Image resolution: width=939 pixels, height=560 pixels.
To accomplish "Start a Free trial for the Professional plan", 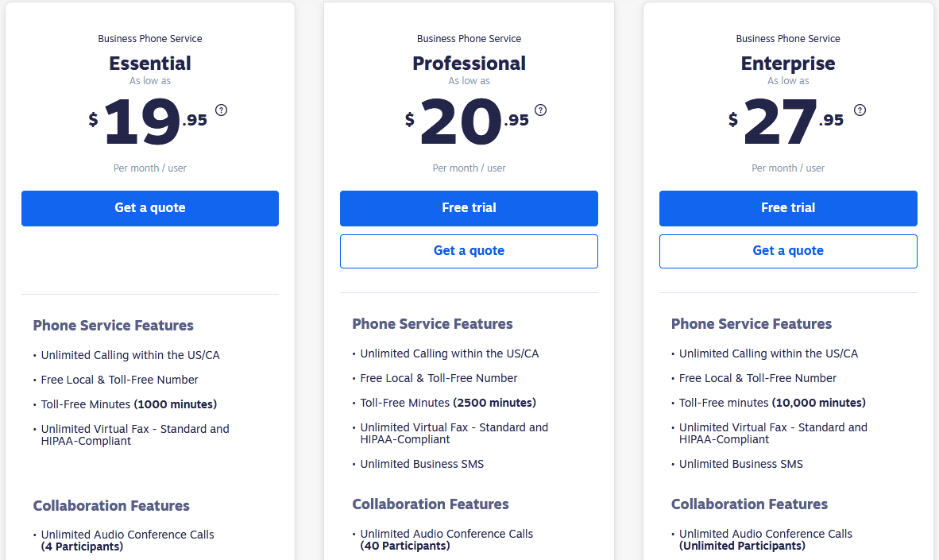I will click(x=469, y=208).
